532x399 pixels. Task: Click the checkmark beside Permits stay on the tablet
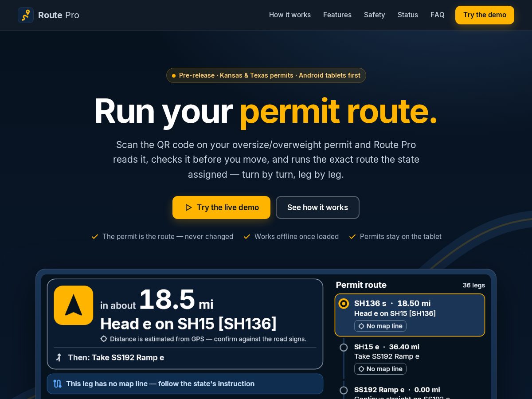click(x=352, y=237)
